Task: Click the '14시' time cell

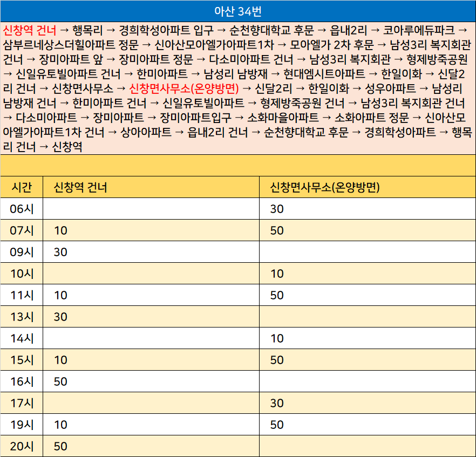Action: pyautogui.click(x=22, y=338)
